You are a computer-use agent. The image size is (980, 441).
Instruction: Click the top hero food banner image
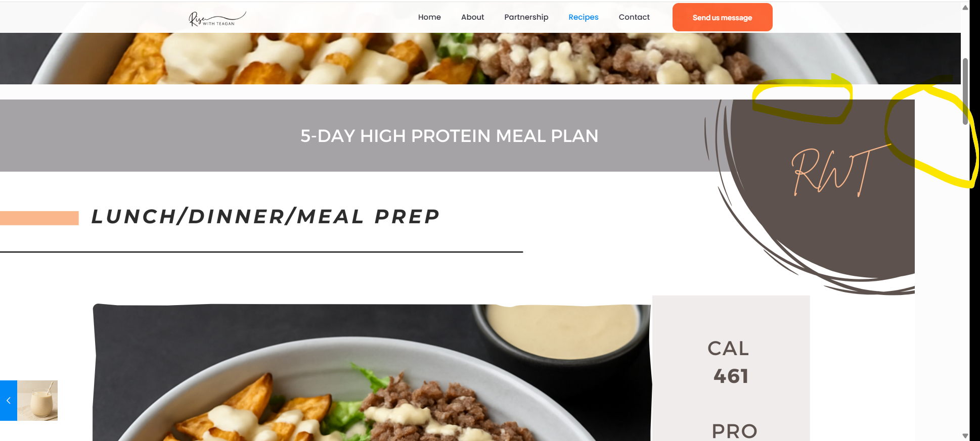(x=480, y=59)
